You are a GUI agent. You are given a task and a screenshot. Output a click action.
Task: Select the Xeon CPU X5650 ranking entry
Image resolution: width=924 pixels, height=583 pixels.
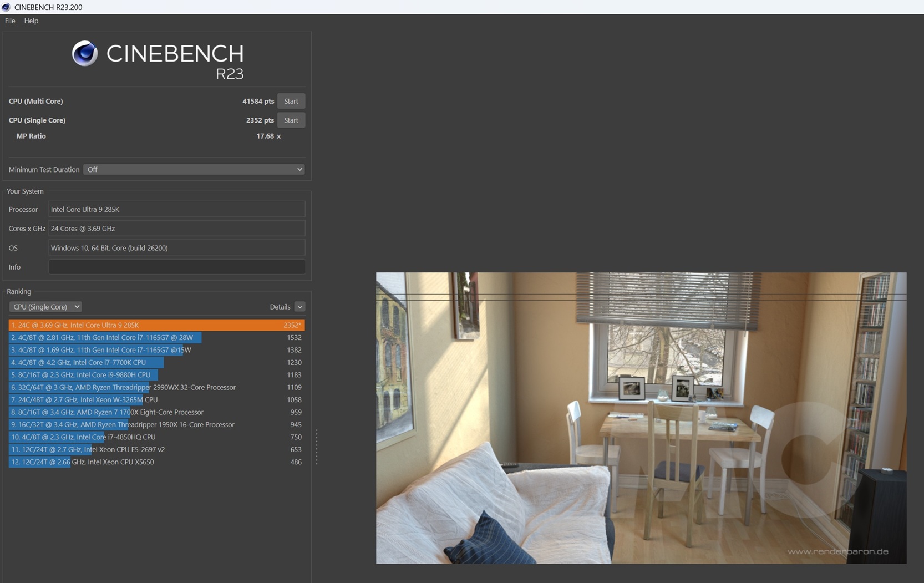tap(156, 462)
